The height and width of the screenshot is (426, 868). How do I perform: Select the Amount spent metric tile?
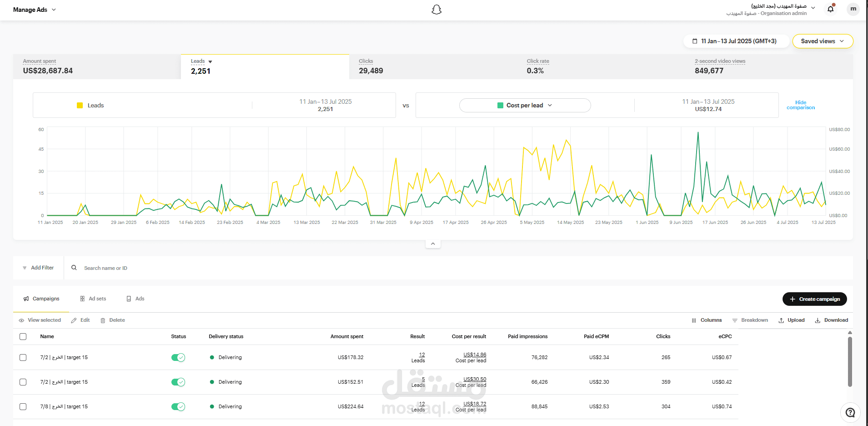click(x=97, y=67)
